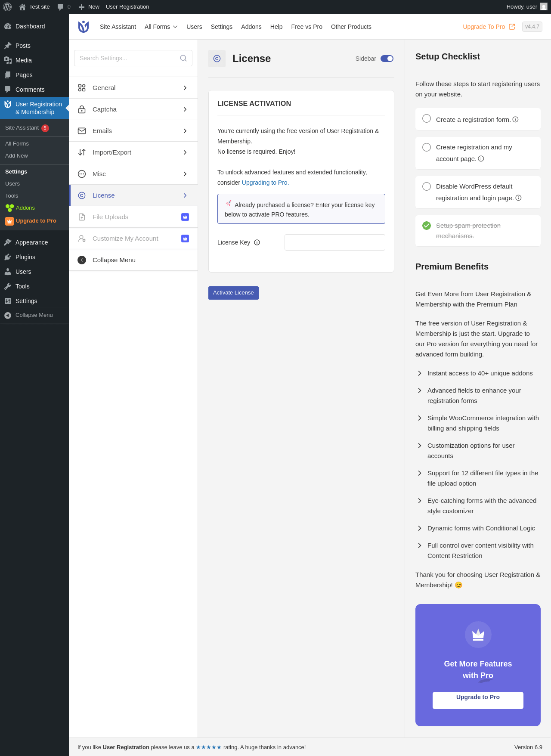Expand the General settings section chevron

[x=185, y=88]
